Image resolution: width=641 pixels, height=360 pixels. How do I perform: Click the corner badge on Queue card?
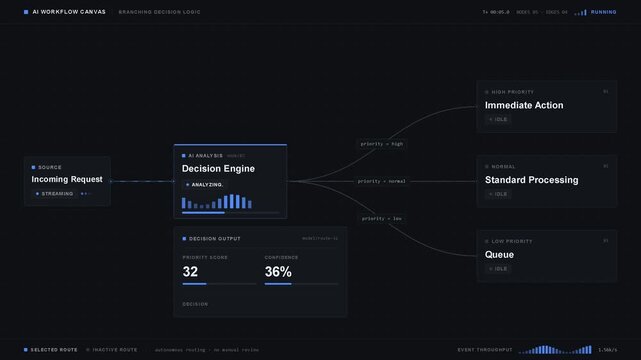[x=606, y=241]
